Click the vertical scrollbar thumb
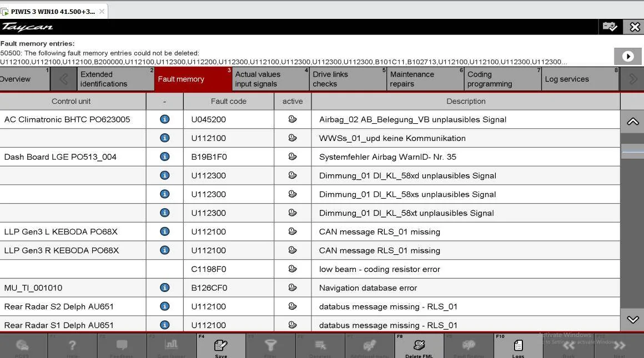This screenshot has width=644, height=358. click(632, 152)
